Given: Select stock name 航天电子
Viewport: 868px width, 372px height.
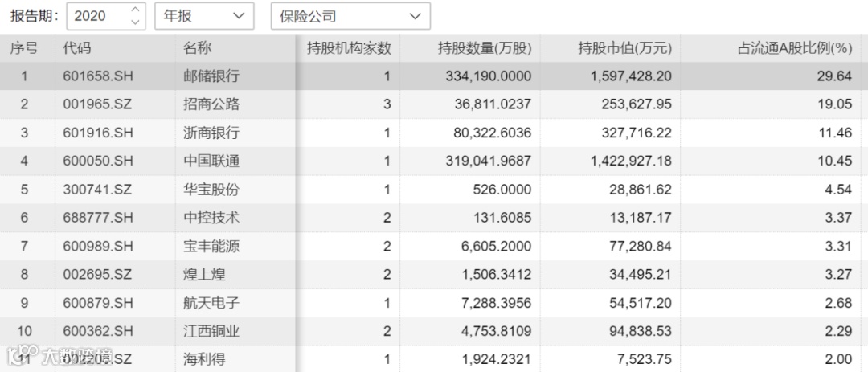Looking at the screenshot, I should click(211, 303).
